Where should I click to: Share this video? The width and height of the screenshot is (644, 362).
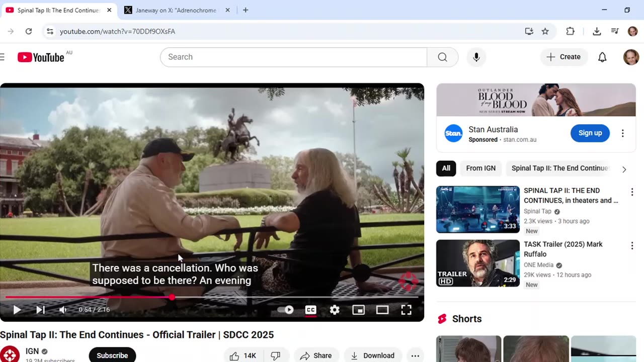(x=316, y=355)
